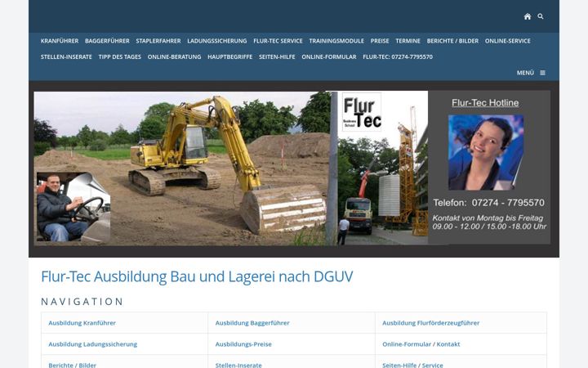Select LADUNGSSICHERUNG in navigation bar
The height and width of the screenshot is (368, 588).
click(x=217, y=41)
